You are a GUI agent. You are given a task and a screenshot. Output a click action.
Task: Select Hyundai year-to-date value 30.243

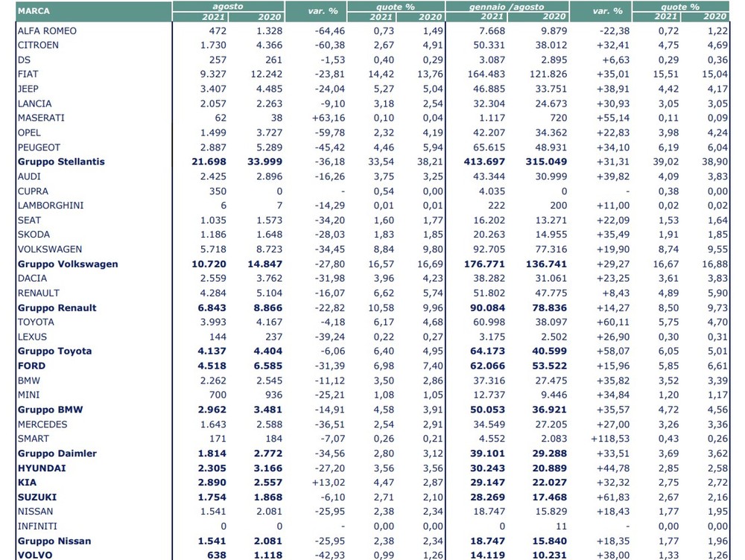pos(488,468)
